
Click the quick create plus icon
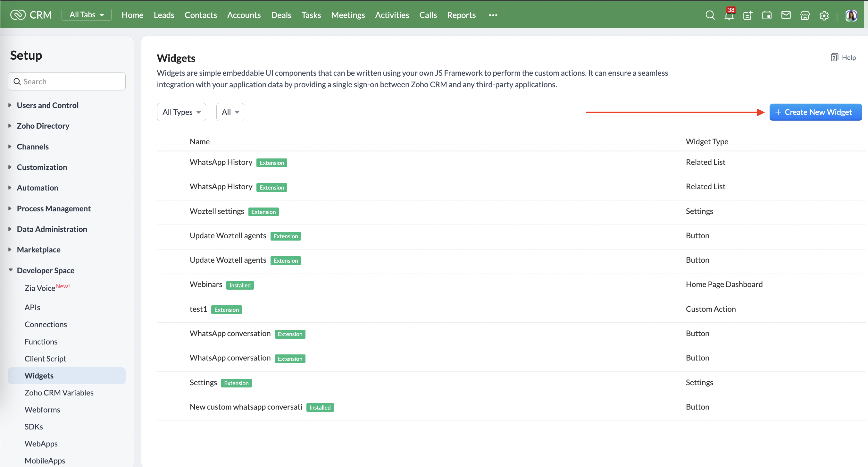point(748,15)
